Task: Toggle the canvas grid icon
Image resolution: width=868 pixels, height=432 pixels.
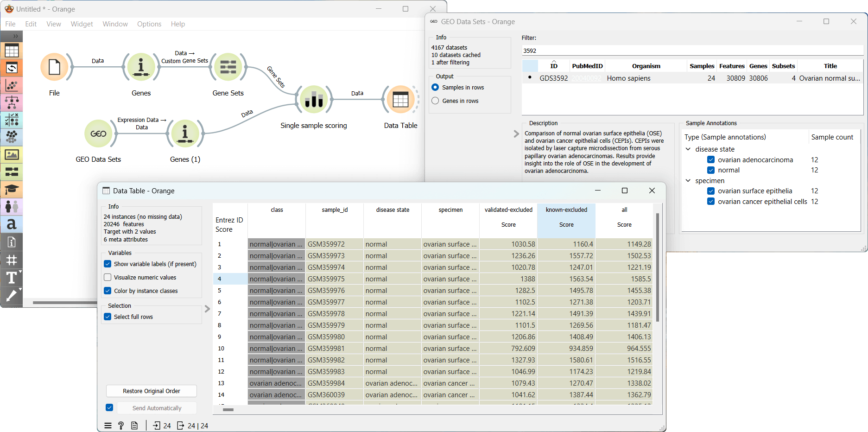Action: pyautogui.click(x=12, y=260)
